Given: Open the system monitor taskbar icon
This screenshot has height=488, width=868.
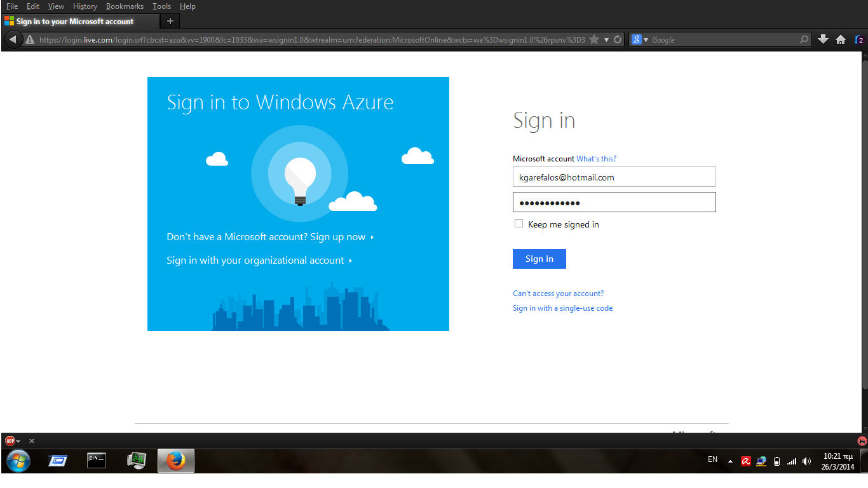Looking at the screenshot, I should coord(137,461).
